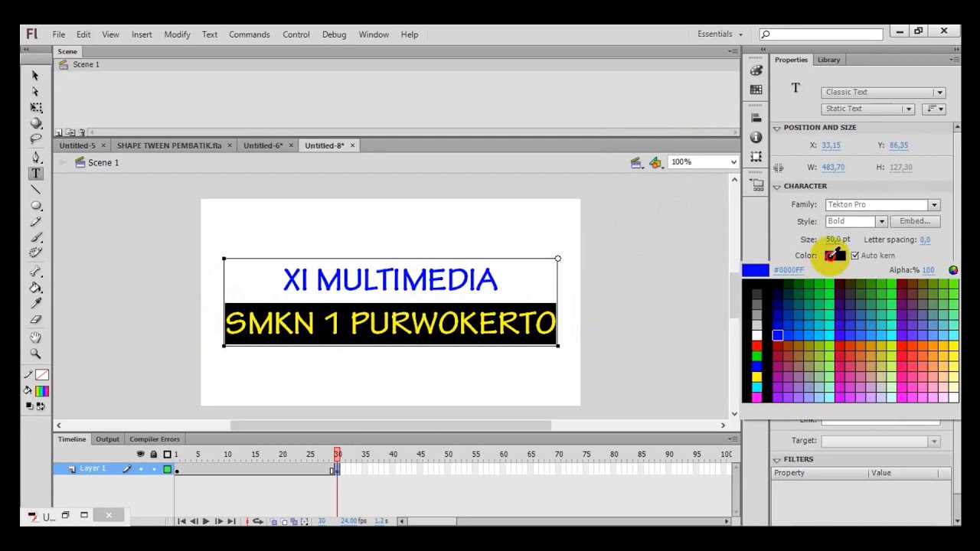
Task: Edit the #0000FF hex color value
Action: pyautogui.click(x=789, y=270)
